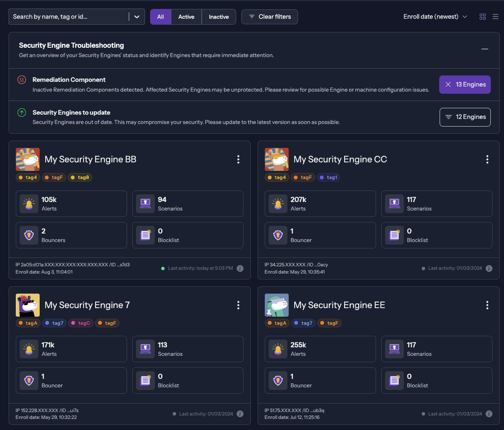The width and height of the screenshot is (504, 430).
Task: Open Enroll date (newest) sort dropdown
Action: coord(435,17)
